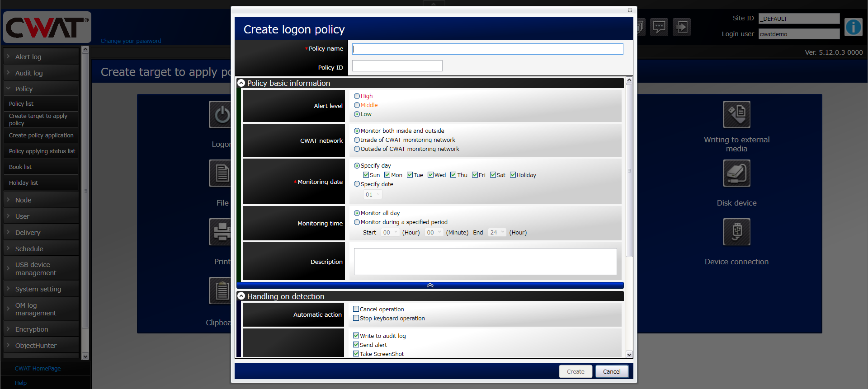Click into the Description text area
Screen dimensions: 868x389
(x=485, y=262)
